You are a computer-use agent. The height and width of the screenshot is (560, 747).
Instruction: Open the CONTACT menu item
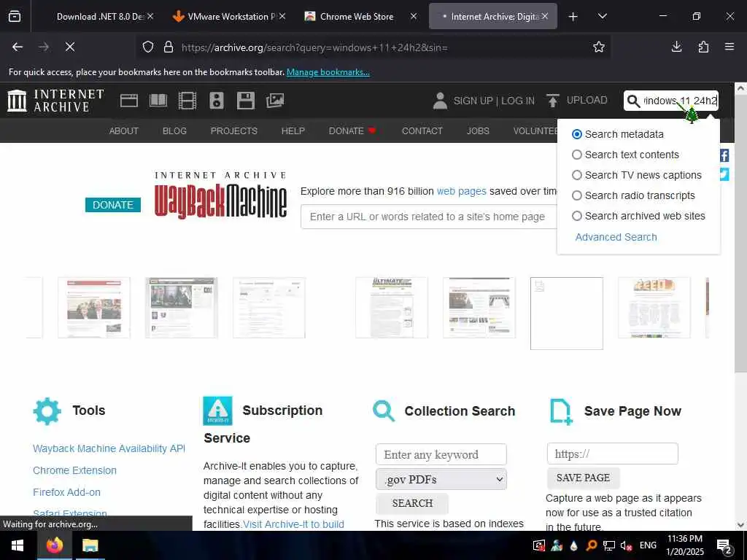pyautogui.click(x=422, y=131)
